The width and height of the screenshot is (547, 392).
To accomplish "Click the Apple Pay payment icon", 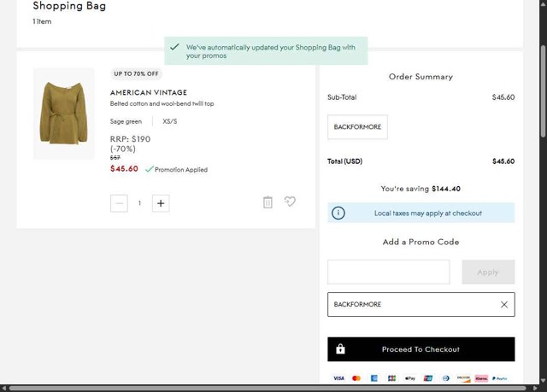I will point(410,378).
